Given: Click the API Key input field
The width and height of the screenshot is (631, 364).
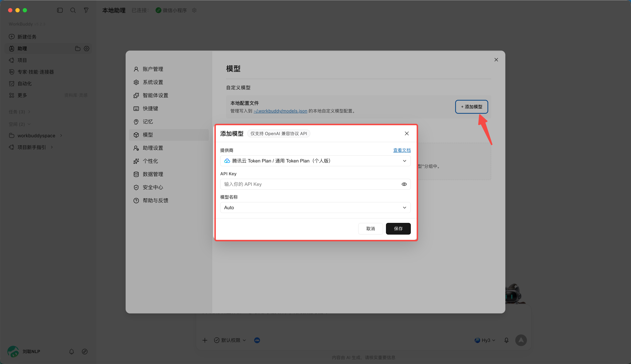Looking at the screenshot, I should (315, 184).
